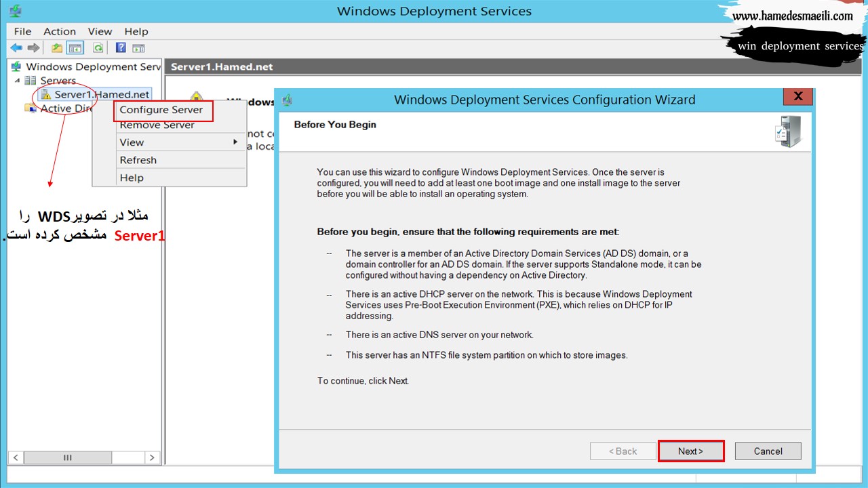Click 'There is an active DNS server' line
Viewport: 868px width, 488px height.
click(439, 335)
